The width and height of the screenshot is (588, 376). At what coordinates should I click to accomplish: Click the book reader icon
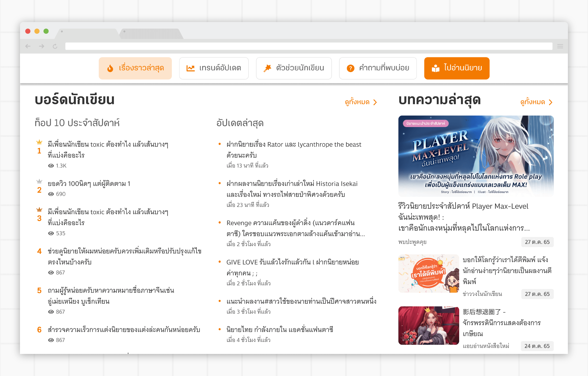pyautogui.click(x=435, y=68)
